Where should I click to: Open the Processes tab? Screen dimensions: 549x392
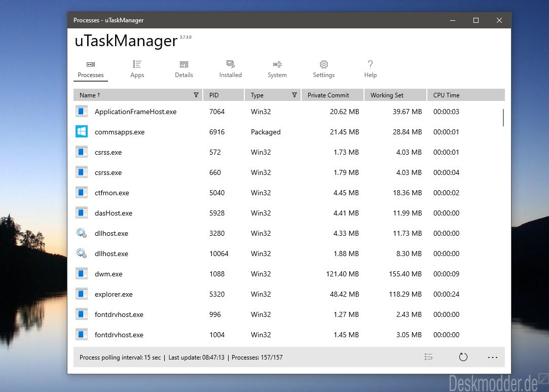coord(91,69)
